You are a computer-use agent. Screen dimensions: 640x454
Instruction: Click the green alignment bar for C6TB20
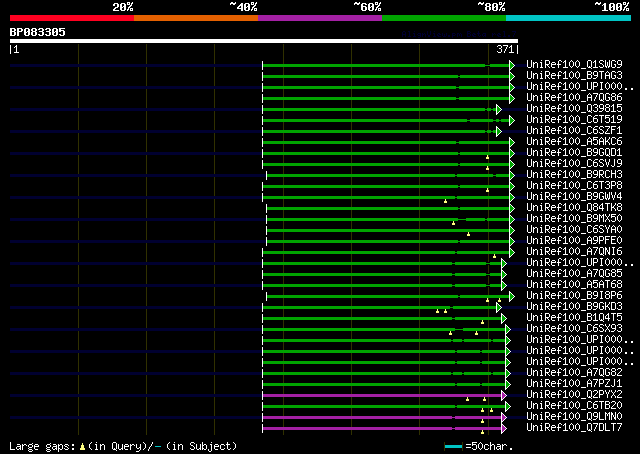[384, 407]
